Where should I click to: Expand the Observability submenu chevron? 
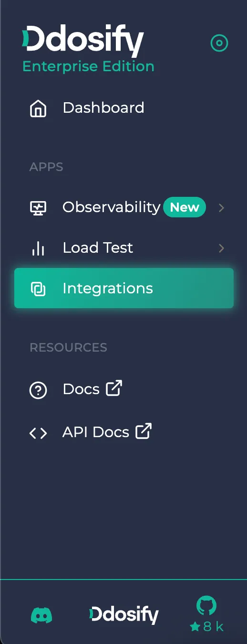click(221, 208)
